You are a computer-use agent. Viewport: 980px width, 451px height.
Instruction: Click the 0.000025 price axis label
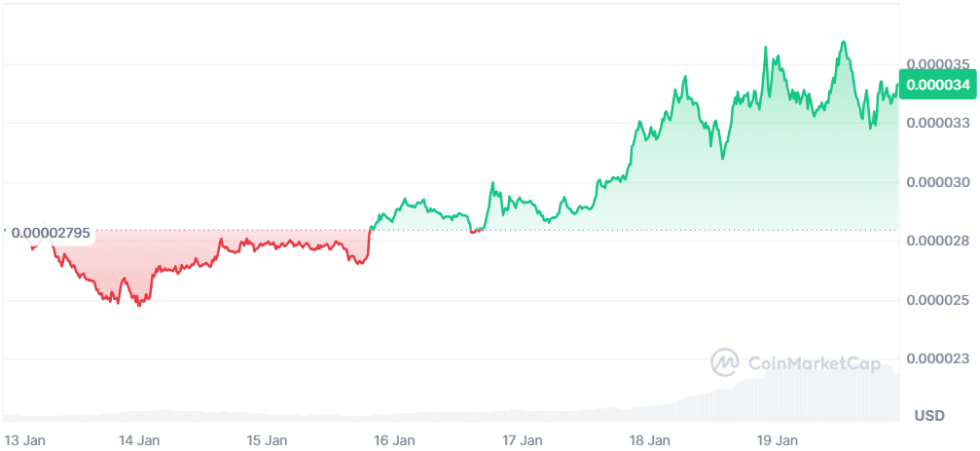938,300
